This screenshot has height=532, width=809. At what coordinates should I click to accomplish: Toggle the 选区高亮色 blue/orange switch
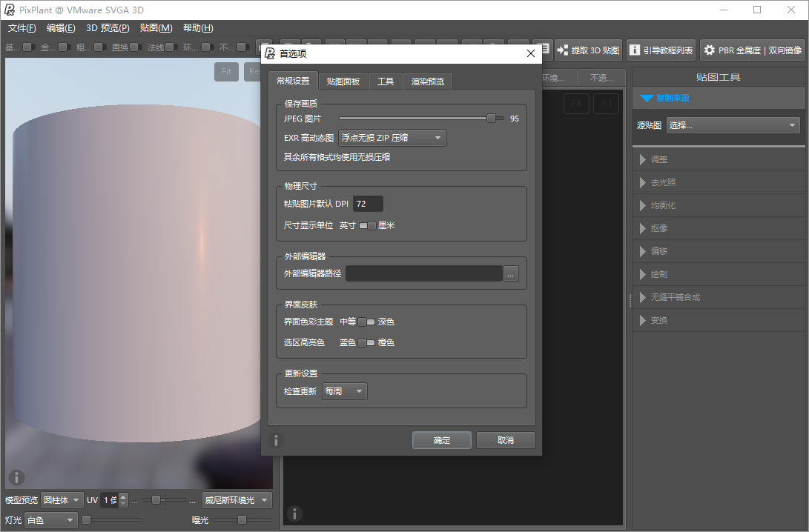(x=366, y=343)
